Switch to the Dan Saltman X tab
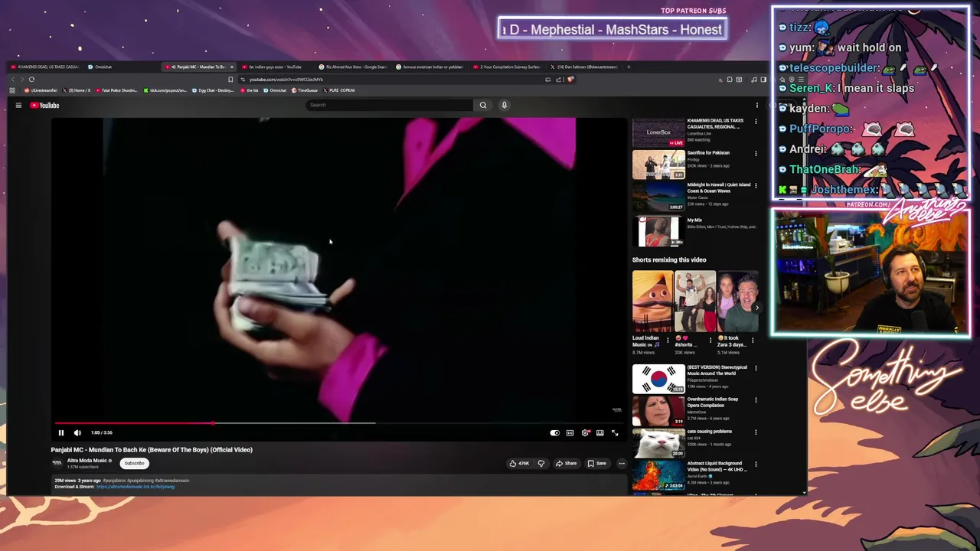The height and width of the screenshot is (551, 980). 586,67
